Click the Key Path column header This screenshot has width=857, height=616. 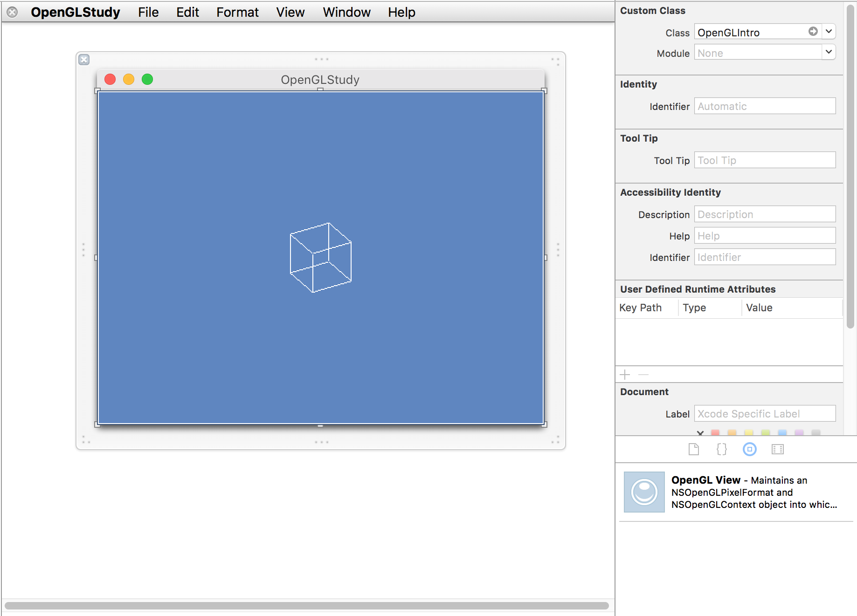647,308
